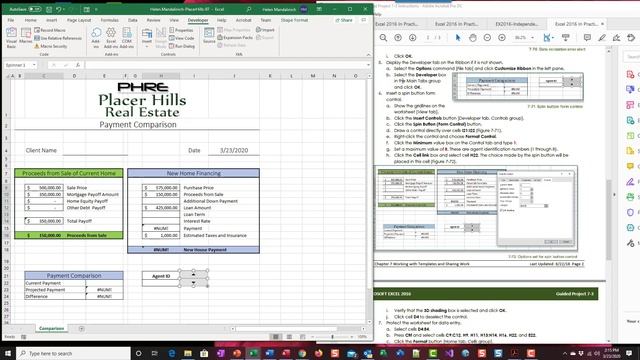Go to next page in Acrobat
Screen dimensions: 640x360
[413, 38]
